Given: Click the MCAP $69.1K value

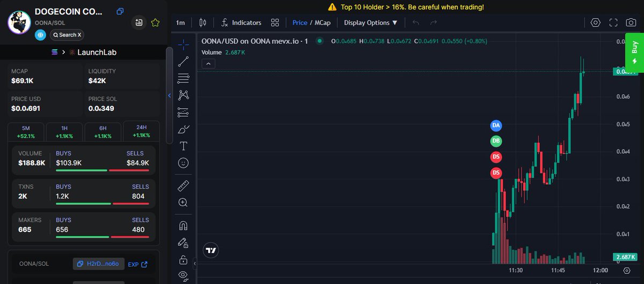Looking at the screenshot, I should click(x=23, y=81).
